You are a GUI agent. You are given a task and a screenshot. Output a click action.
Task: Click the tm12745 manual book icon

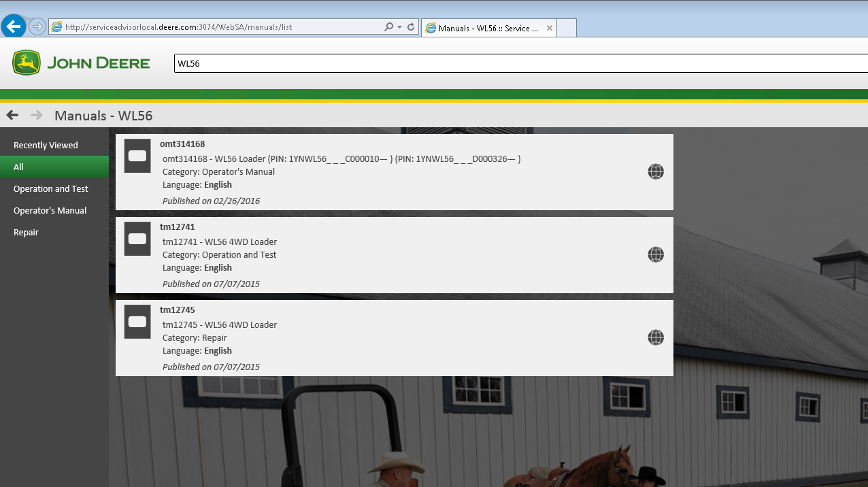(137, 322)
